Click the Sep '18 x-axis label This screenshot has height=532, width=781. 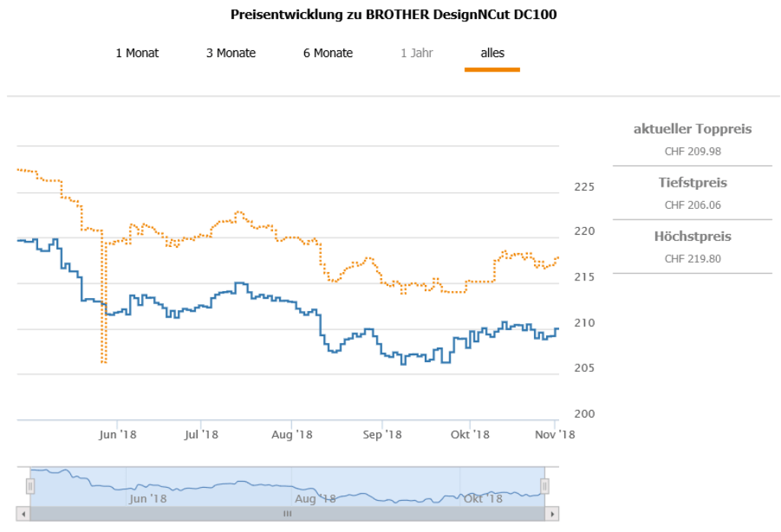click(382, 434)
